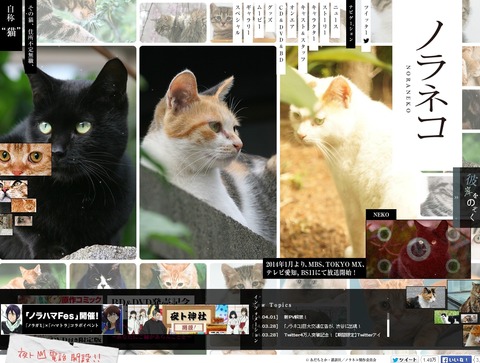Open the ノラハマFes banner
The image size is (480, 363).
[62, 319]
